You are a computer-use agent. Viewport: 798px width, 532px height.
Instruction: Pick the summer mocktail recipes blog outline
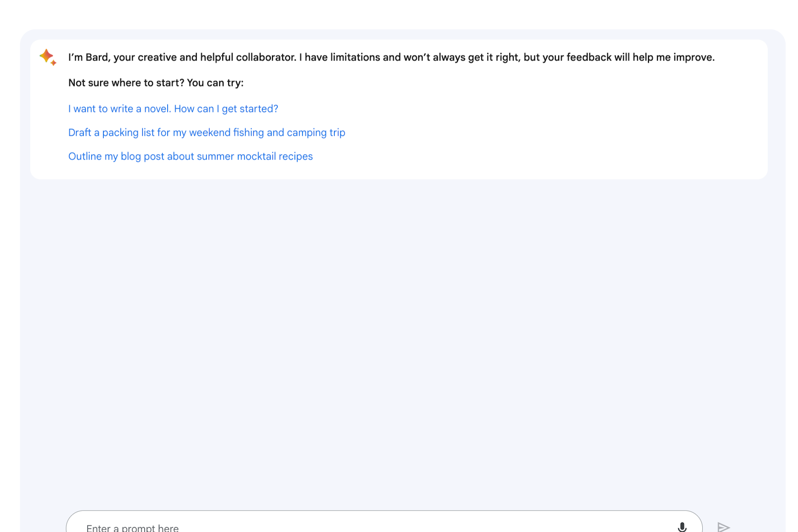pos(190,156)
